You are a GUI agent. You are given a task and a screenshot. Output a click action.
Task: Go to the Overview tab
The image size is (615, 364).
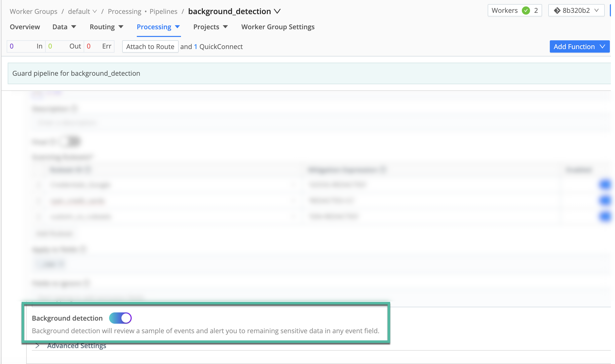(x=25, y=27)
